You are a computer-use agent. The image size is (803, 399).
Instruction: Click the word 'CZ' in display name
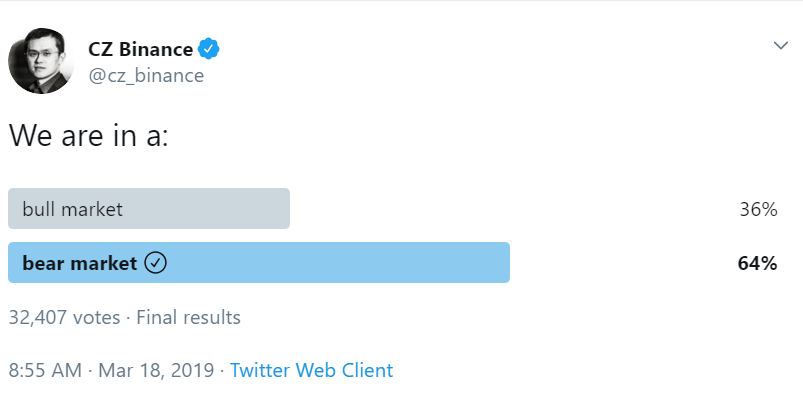(x=101, y=49)
